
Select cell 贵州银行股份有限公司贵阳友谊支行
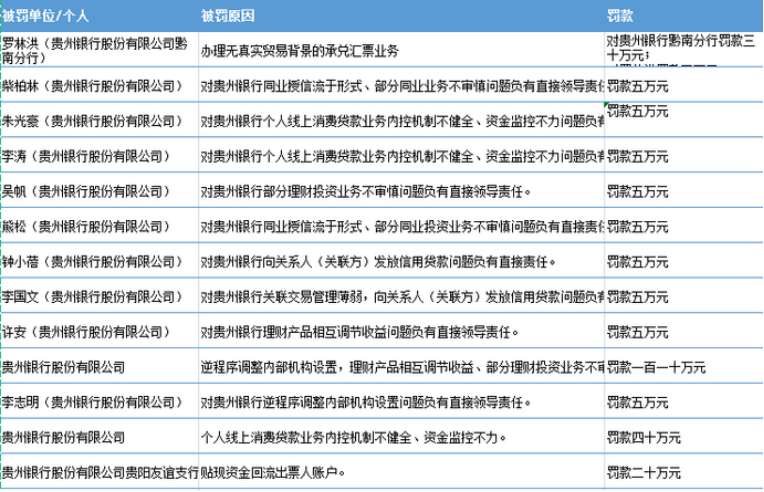click(99, 471)
